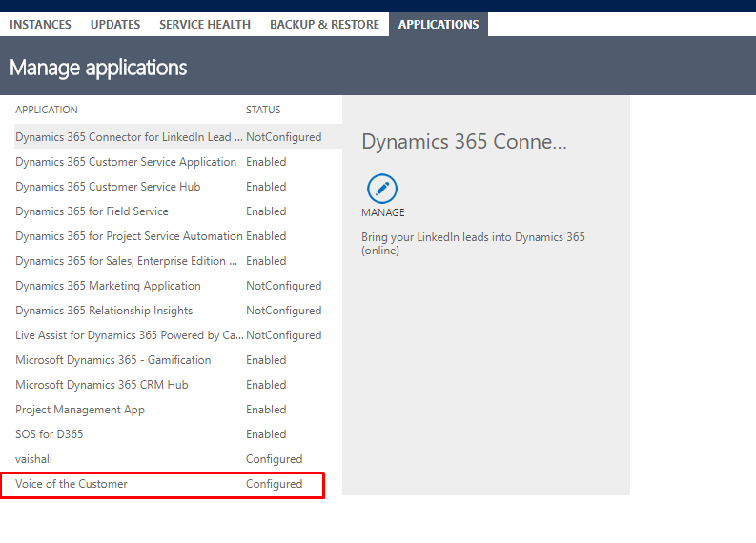Screen dimensions: 756x543
Task: Click the STATUS column header
Action: [263, 110]
